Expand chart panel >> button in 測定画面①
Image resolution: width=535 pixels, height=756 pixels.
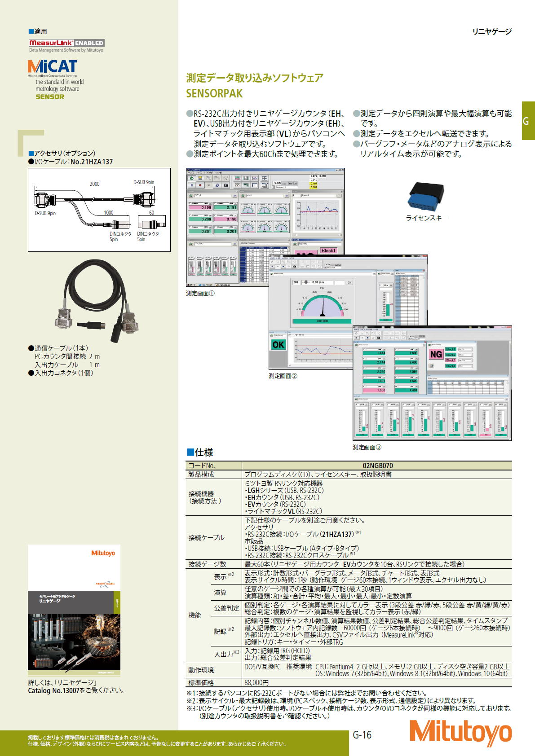pos(339,196)
